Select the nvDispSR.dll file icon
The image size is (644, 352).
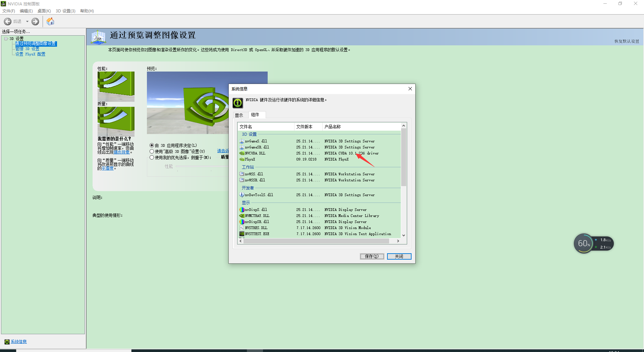[241, 222]
